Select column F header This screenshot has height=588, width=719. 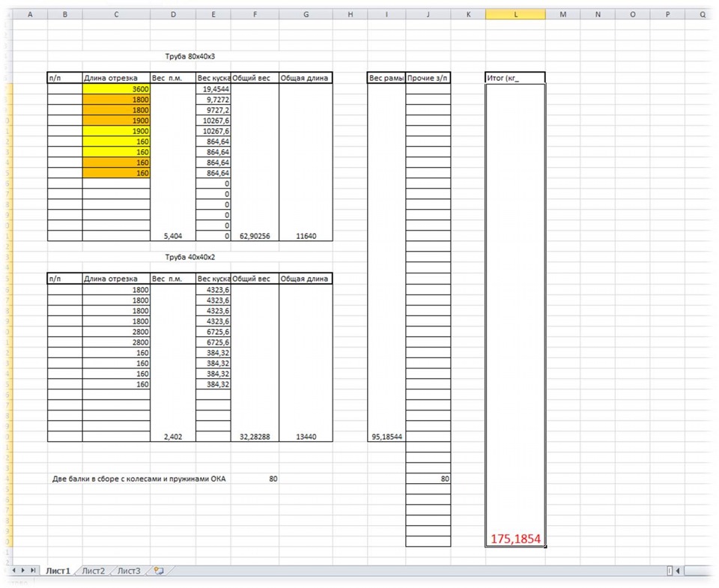tap(255, 15)
